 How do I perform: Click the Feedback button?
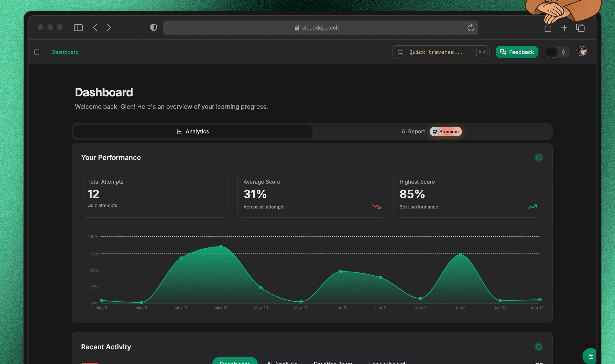coord(517,52)
